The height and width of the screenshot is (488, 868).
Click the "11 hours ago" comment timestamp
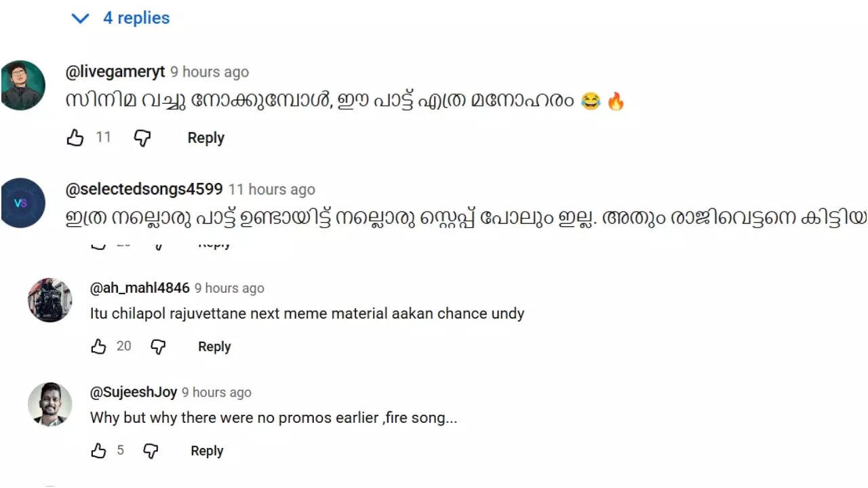272,190
